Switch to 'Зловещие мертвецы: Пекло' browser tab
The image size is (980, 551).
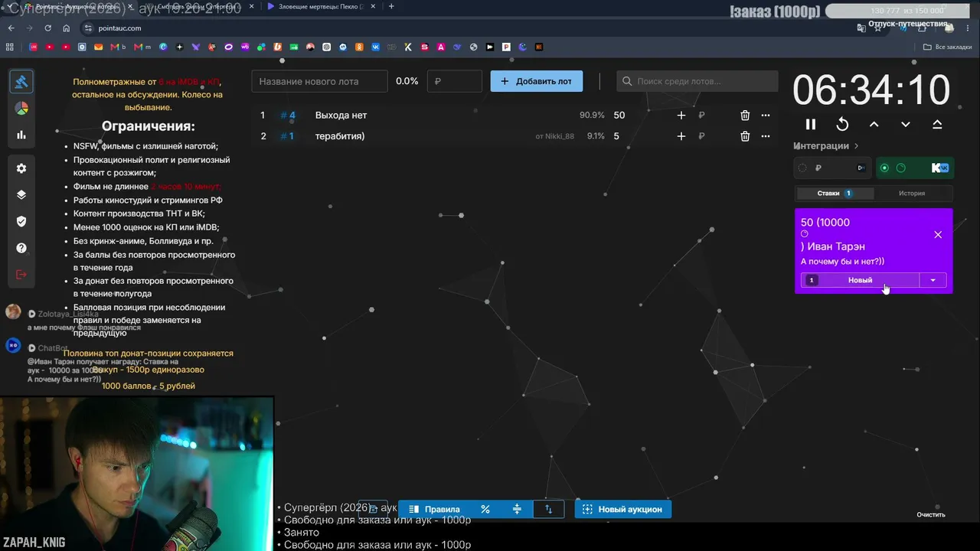click(x=321, y=6)
